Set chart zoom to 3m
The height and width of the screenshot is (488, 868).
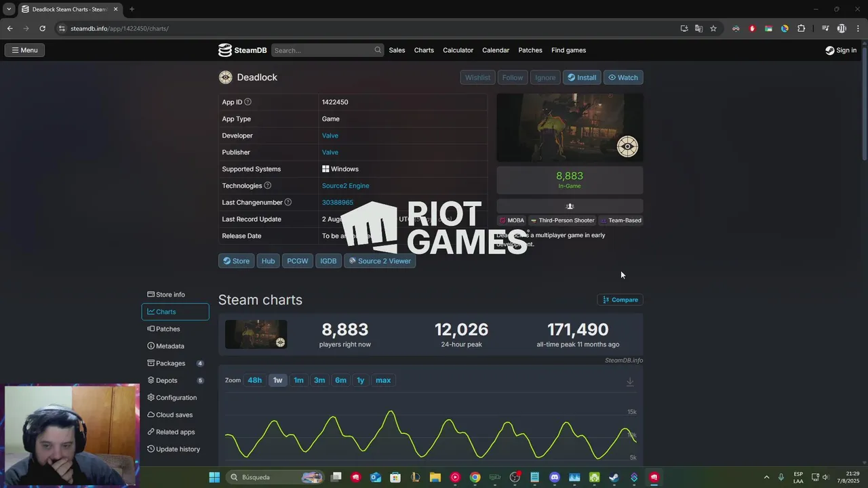(319, 380)
